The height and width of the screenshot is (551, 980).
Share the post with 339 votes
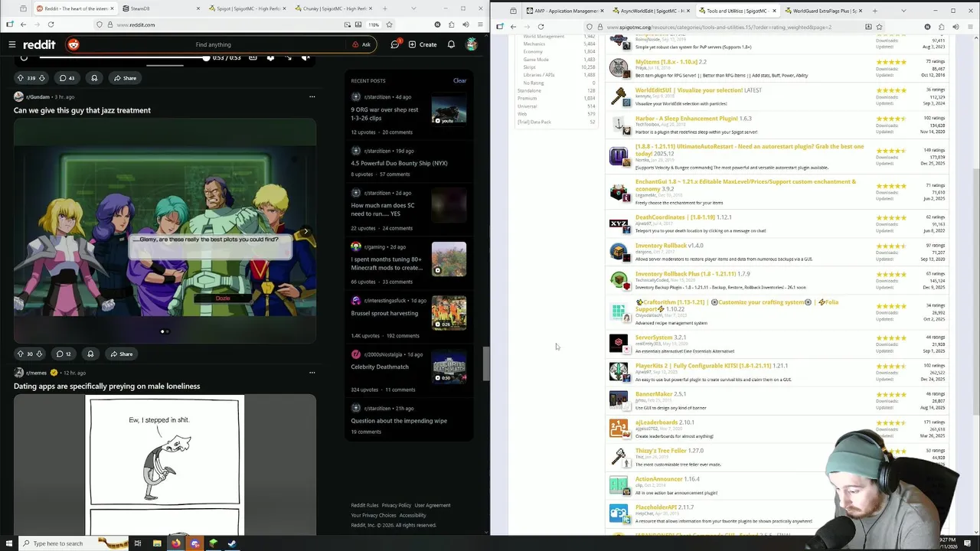tap(125, 78)
